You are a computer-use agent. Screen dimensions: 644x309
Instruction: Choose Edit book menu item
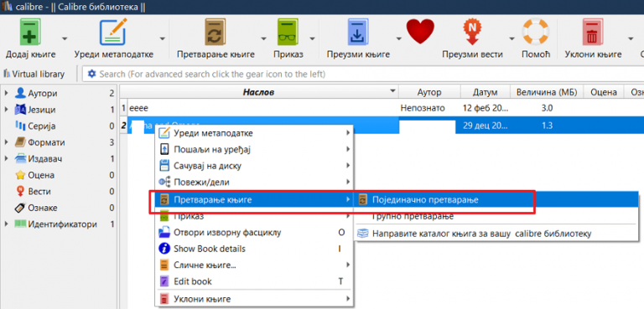tap(254, 281)
